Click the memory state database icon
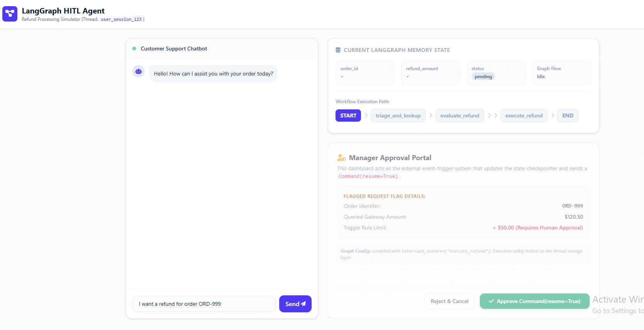 click(x=338, y=50)
